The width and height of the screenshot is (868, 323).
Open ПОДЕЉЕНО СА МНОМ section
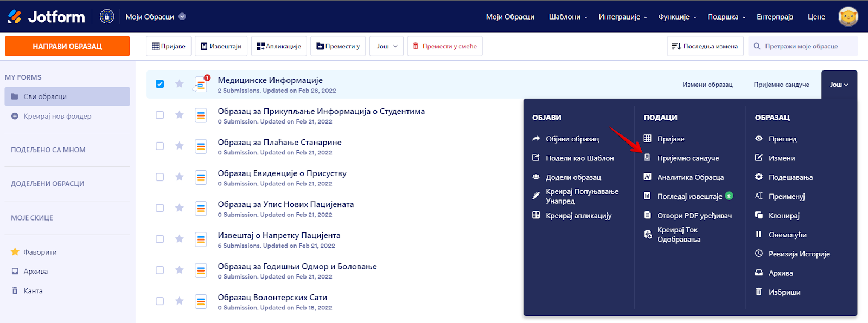click(48, 150)
